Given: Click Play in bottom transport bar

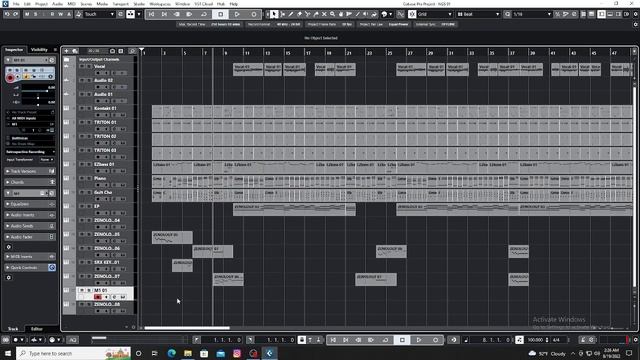Looking at the screenshot, I should [418, 340].
